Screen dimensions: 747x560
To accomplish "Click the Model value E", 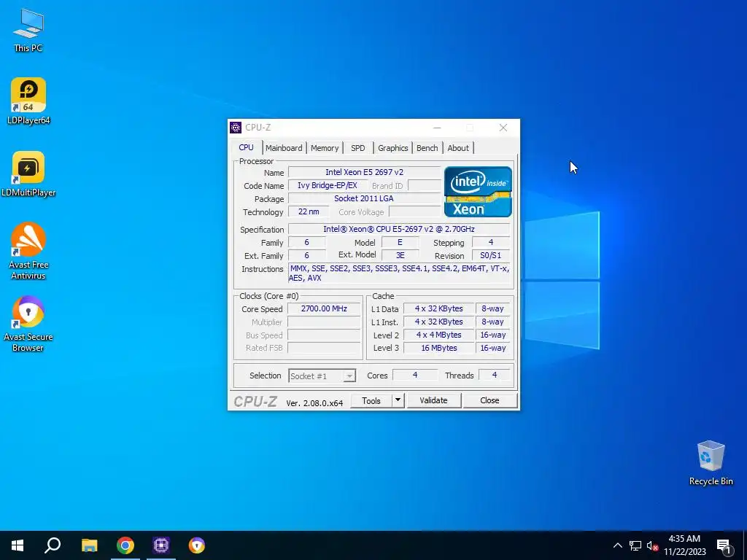I will click(x=400, y=242).
